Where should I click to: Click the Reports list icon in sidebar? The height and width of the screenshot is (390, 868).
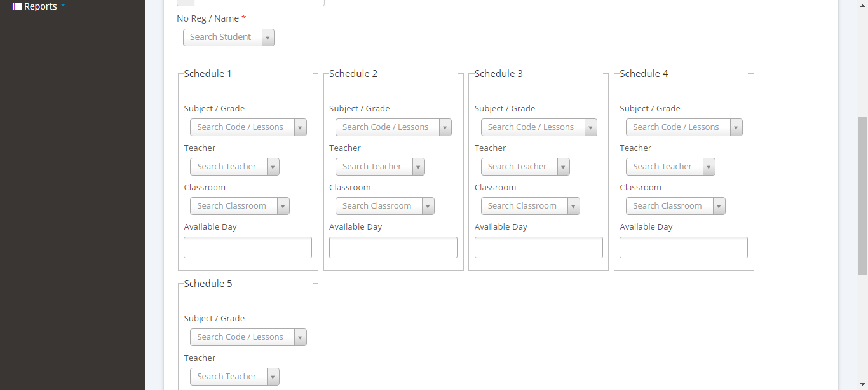click(17, 6)
